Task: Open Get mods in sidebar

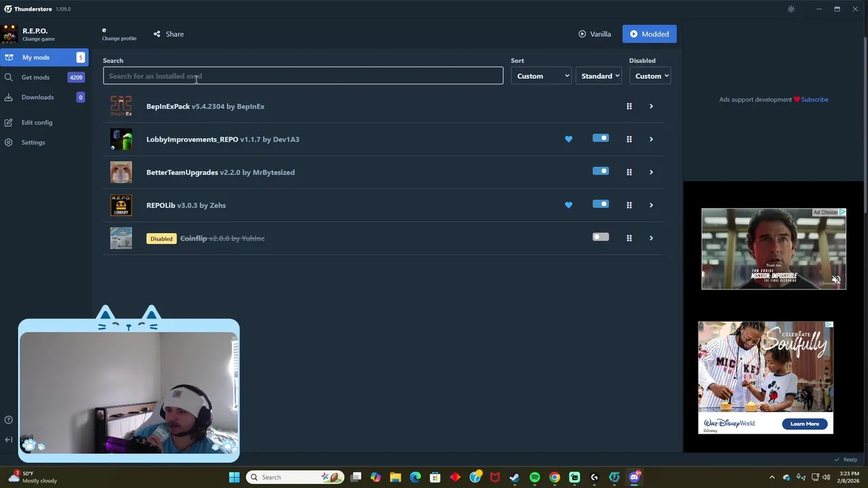Action: (x=44, y=77)
